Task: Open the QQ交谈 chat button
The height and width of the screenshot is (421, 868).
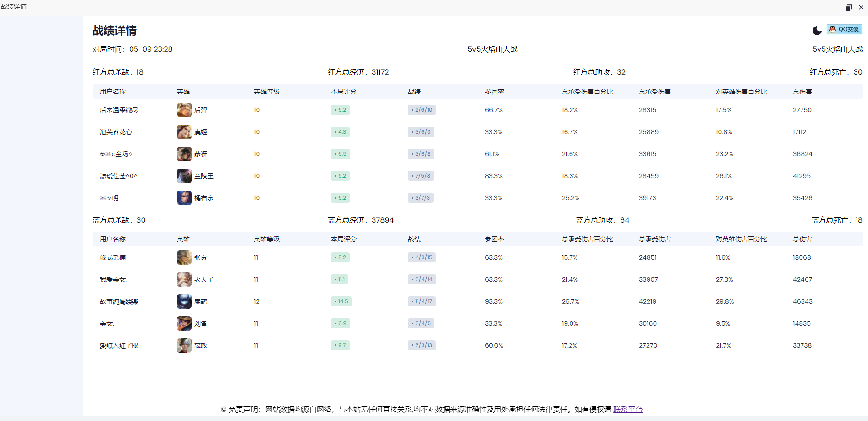Action: click(844, 29)
